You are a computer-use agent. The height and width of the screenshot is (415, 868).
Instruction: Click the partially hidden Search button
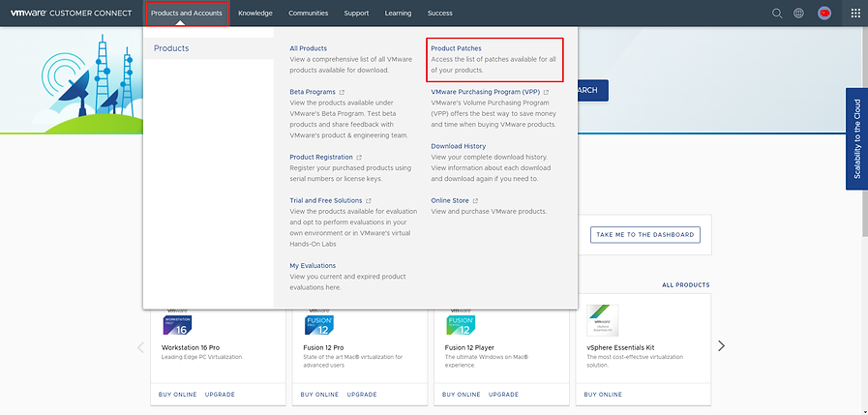(x=593, y=91)
